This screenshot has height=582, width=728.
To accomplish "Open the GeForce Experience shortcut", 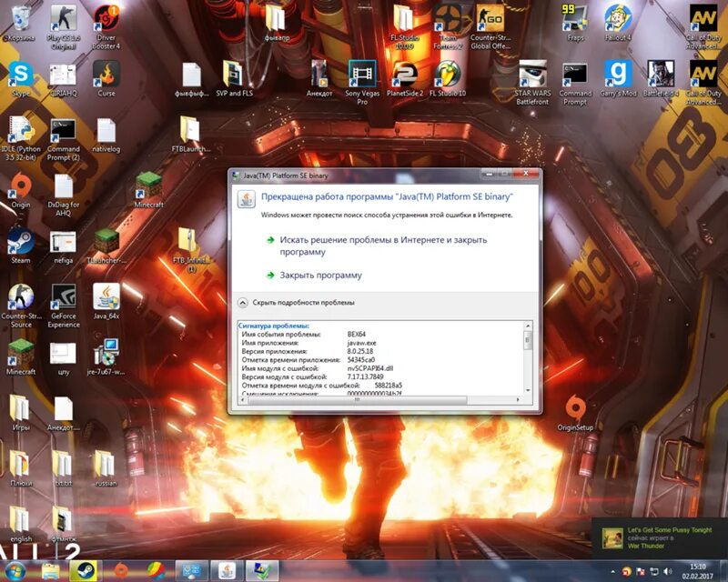I will (64, 306).
